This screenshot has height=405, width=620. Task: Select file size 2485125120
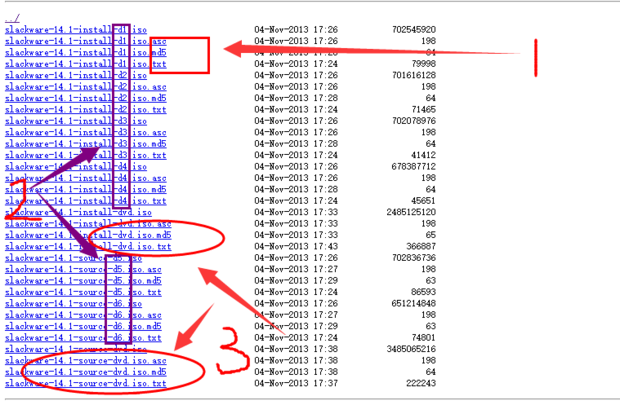pos(412,212)
